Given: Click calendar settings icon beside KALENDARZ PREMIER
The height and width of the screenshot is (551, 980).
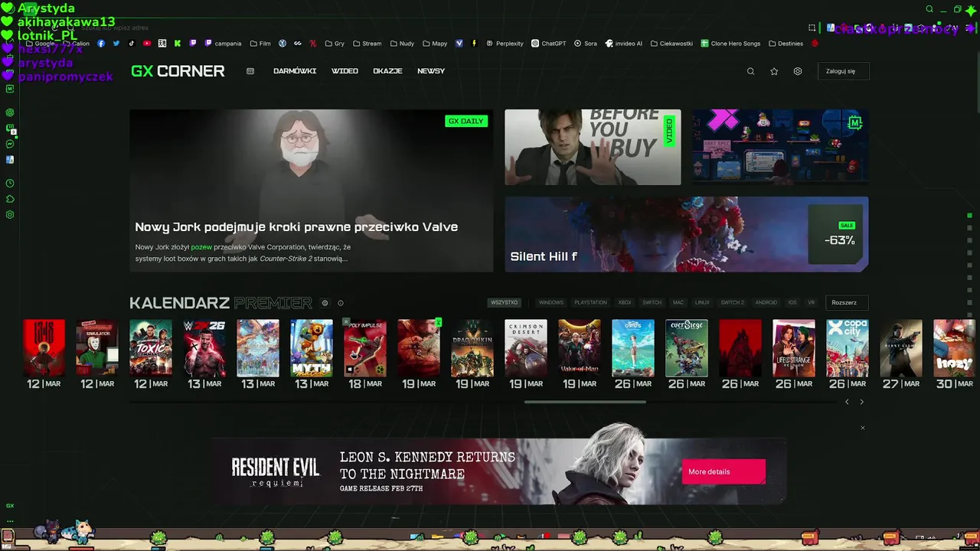Looking at the screenshot, I should click(x=325, y=303).
